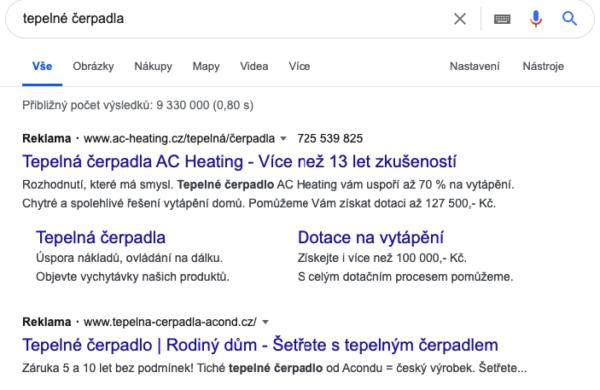This screenshot has height=390, width=600.
Task: Open the Nástroje search tools
Action: click(543, 66)
